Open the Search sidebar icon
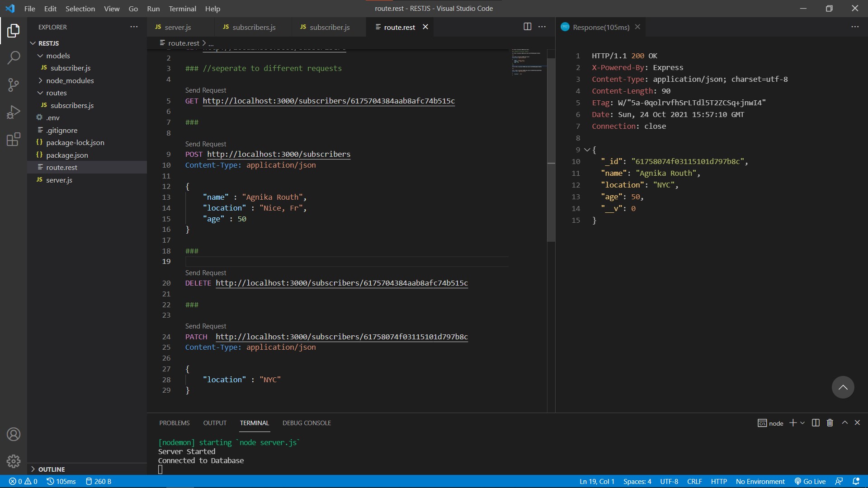The image size is (868, 488). (14, 58)
